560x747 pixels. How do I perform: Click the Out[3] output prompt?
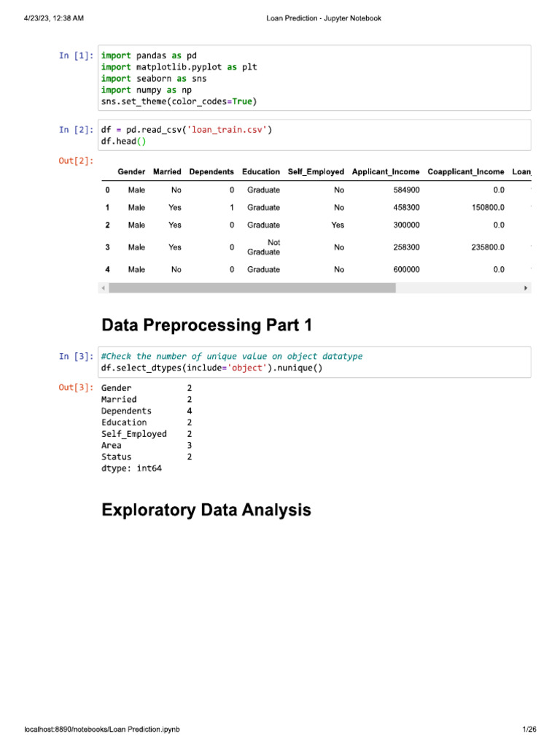[76, 388]
